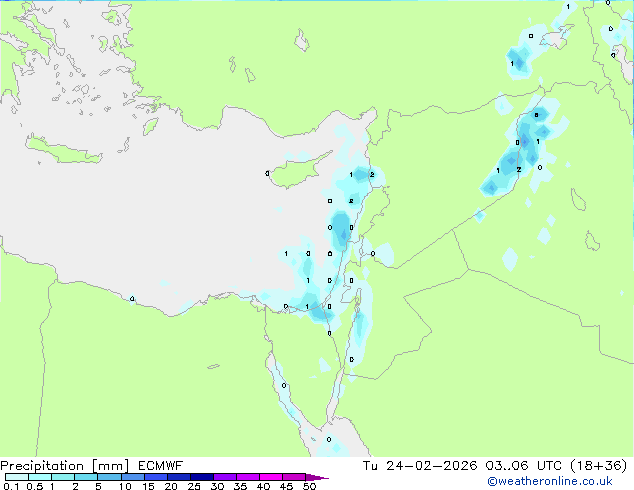
Task: Click the island of Crete on map
Action: [63, 151]
